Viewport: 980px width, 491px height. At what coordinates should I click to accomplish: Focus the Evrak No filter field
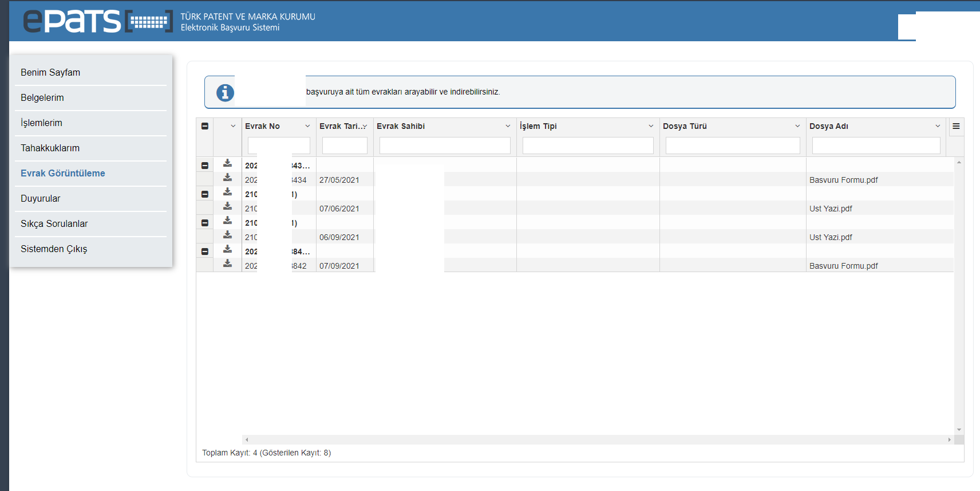(279, 146)
